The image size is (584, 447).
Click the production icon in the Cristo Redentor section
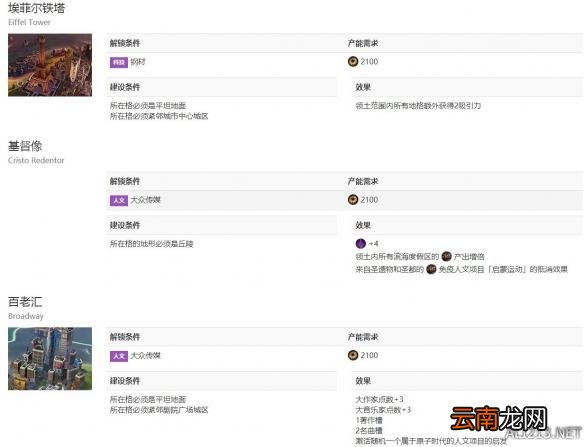[x=353, y=200]
